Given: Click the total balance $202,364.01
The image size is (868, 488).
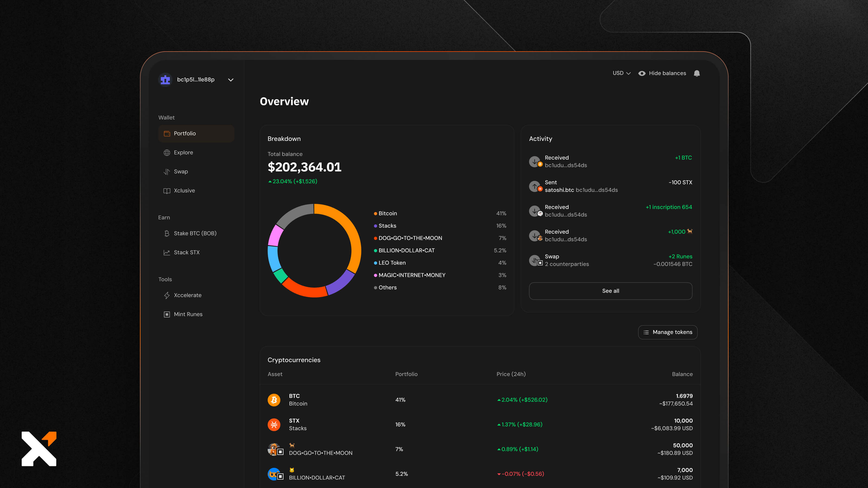Looking at the screenshot, I should 304,167.
